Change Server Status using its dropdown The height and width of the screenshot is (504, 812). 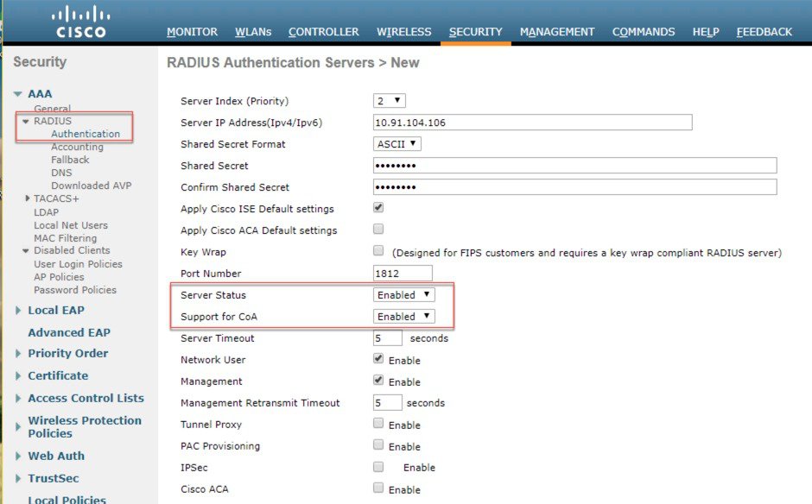pyautogui.click(x=403, y=294)
